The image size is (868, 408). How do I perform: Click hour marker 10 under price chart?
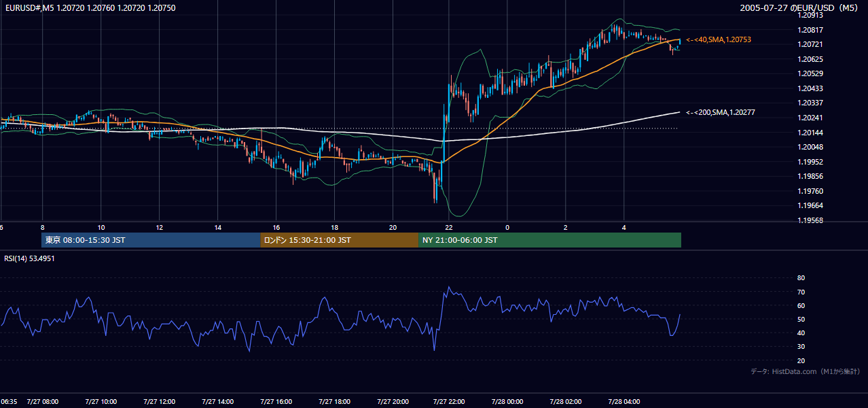101,227
